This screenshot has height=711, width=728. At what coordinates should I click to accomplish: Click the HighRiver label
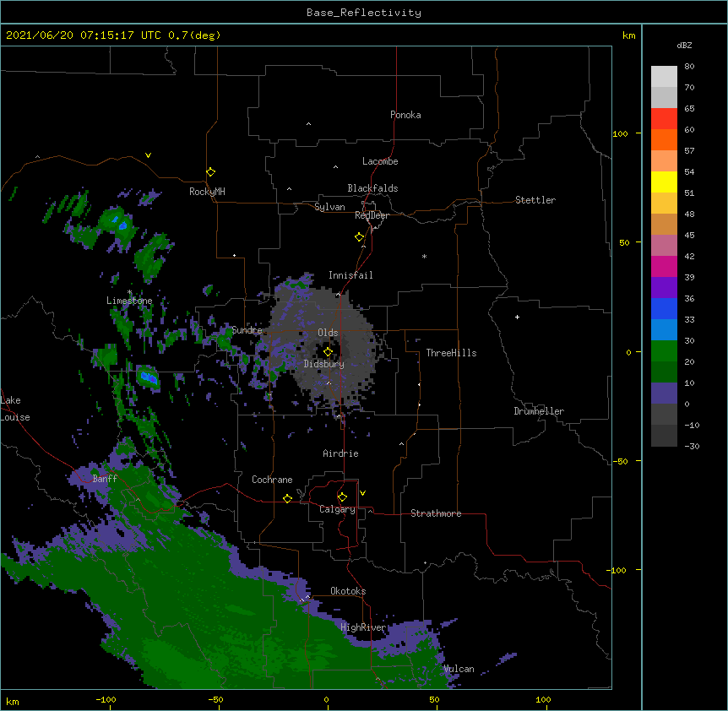point(363,627)
